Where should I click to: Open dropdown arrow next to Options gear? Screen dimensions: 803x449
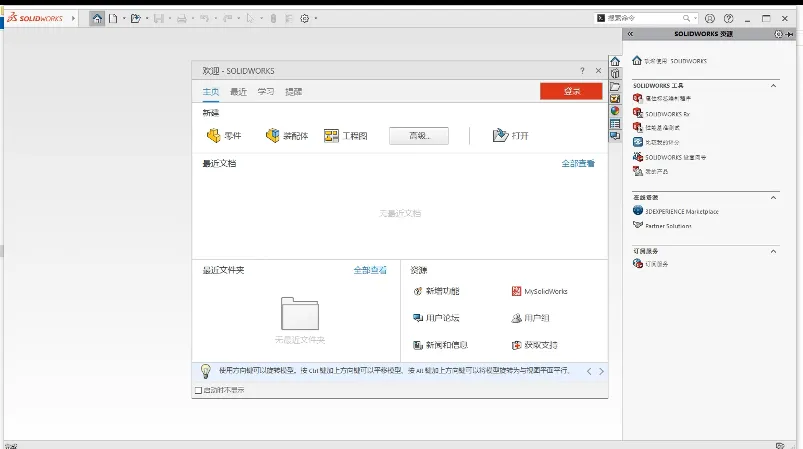pyautogui.click(x=316, y=18)
